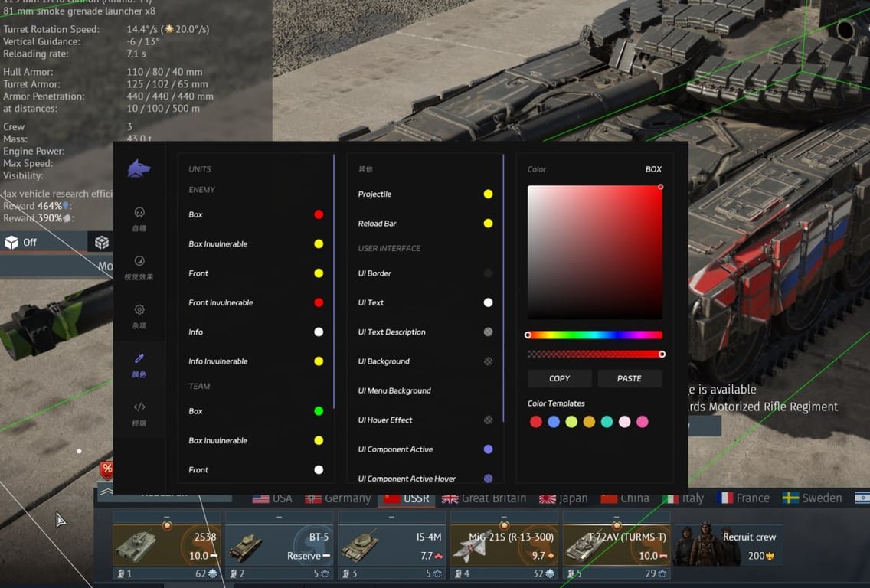Pick Enemy Box red color dot
This screenshot has height=588, width=870.
coord(319,214)
